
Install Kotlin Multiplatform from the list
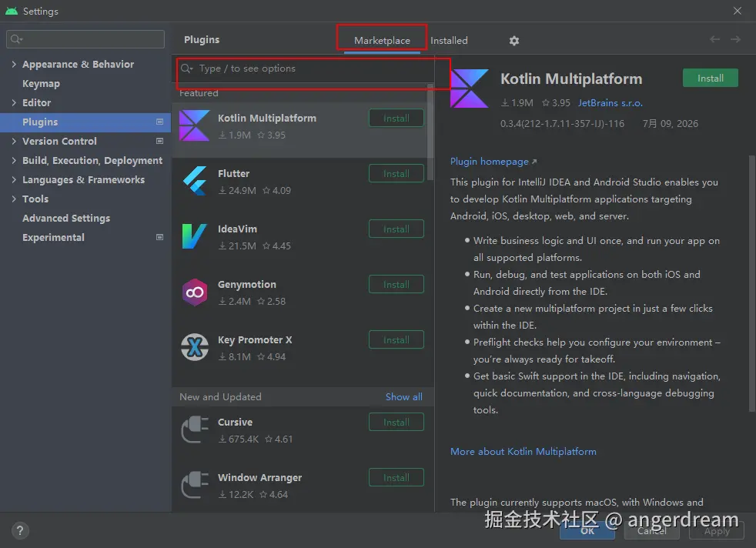point(396,118)
